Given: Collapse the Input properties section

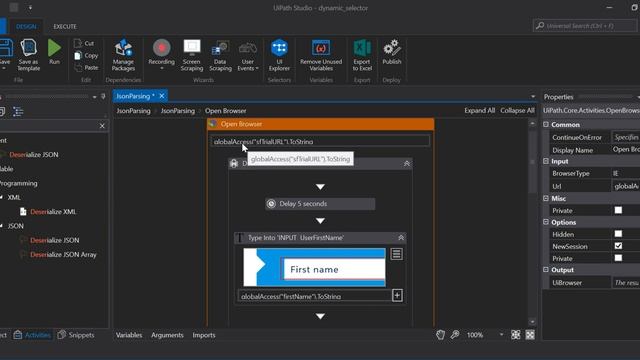Looking at the screenshot, I should pos(546,161).
